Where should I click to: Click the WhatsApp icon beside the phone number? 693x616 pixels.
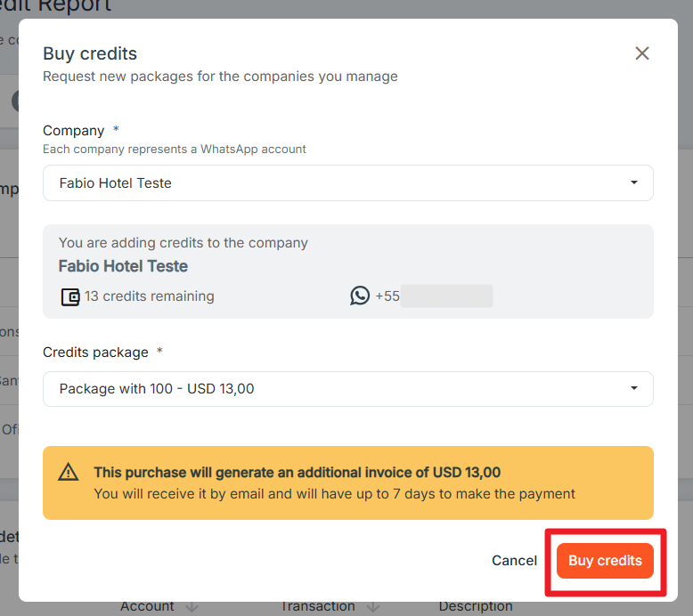point(360,296)
